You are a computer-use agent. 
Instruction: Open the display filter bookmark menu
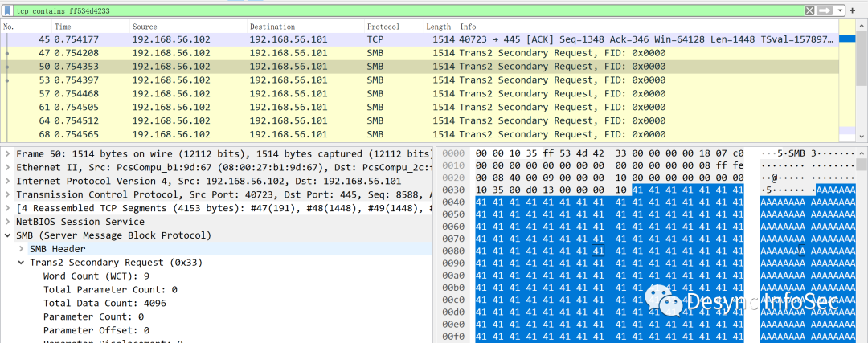(x=8, y=10)
